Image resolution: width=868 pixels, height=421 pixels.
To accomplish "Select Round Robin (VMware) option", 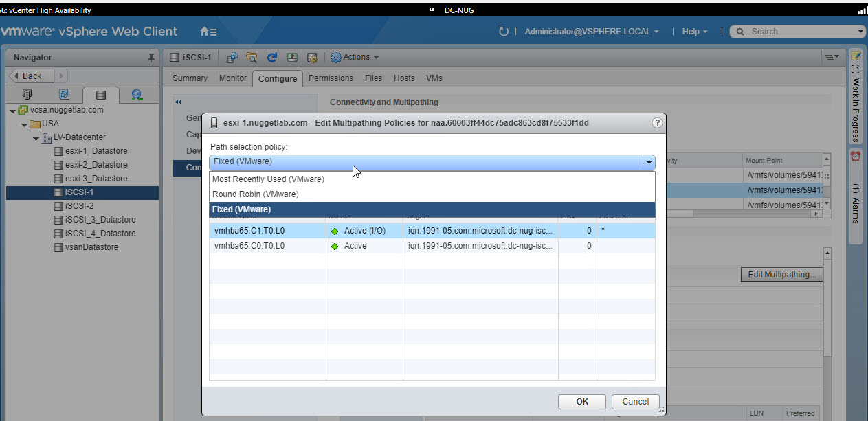I will click(255, 194).
